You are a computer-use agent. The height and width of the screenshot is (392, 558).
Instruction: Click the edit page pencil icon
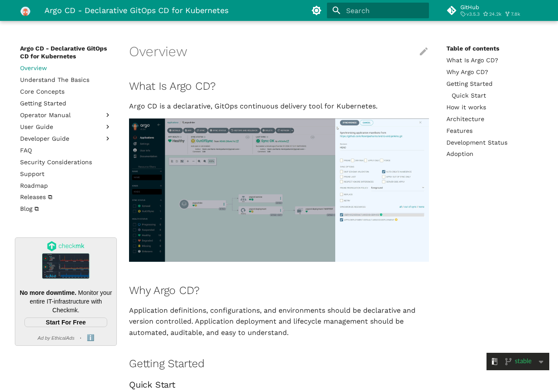point(424,51)
